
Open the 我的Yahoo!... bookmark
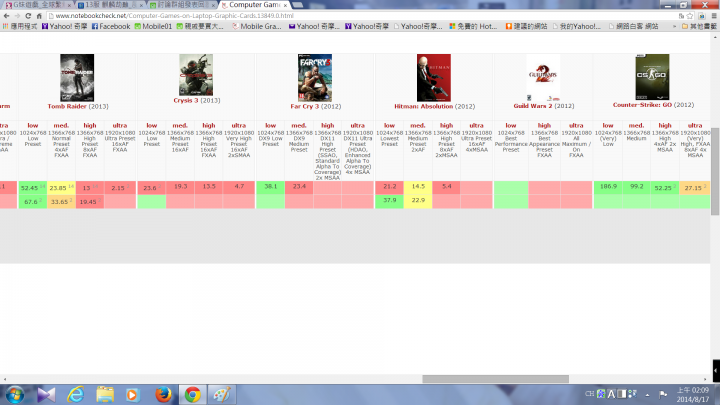(x=576, y=27)
